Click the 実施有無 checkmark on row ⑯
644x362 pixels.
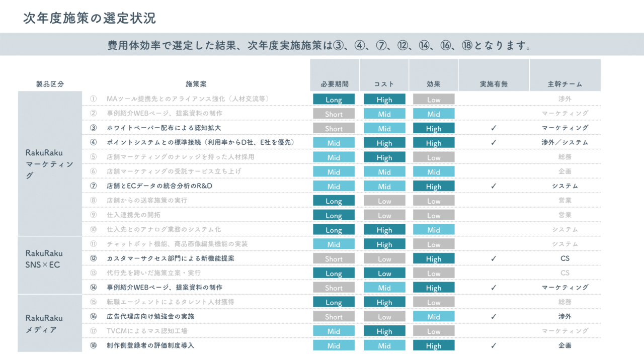point(494,317)
